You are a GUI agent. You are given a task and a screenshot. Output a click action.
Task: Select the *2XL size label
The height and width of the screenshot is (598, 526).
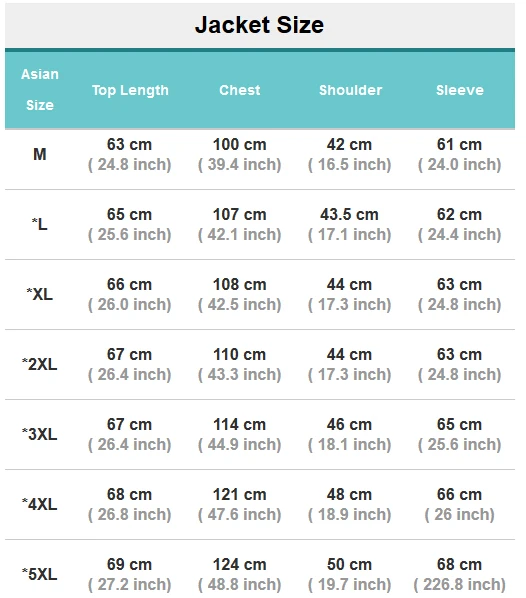40,364
